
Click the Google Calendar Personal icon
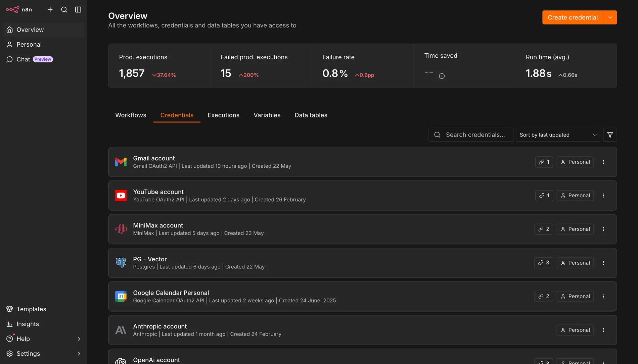(121, 297)
